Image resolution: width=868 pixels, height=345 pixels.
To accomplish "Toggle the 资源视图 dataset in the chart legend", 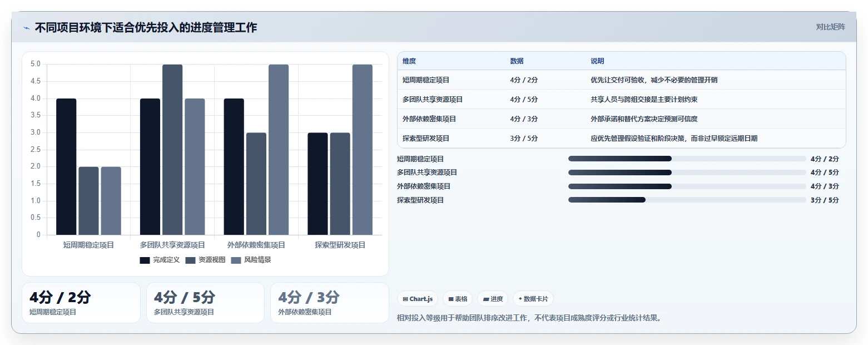I will pyautogui.click(x=205, y=260).
